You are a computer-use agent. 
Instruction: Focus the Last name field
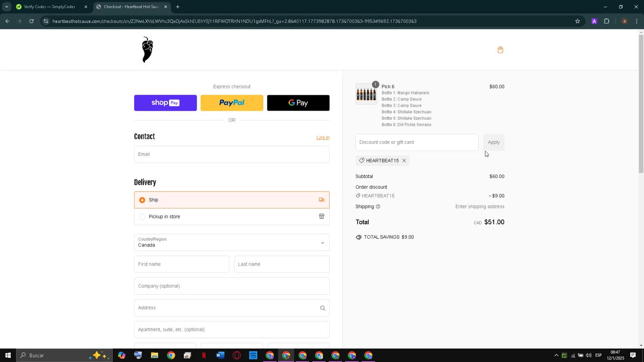282,264
